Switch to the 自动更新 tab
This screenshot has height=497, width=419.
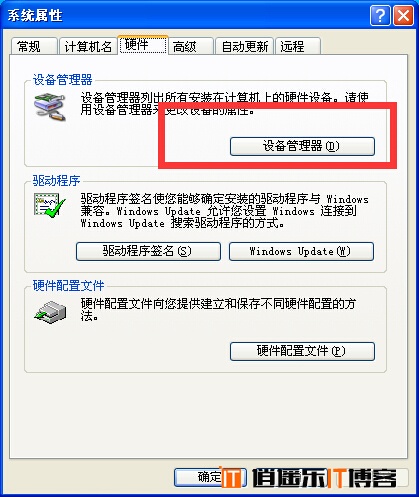point(245,46)
